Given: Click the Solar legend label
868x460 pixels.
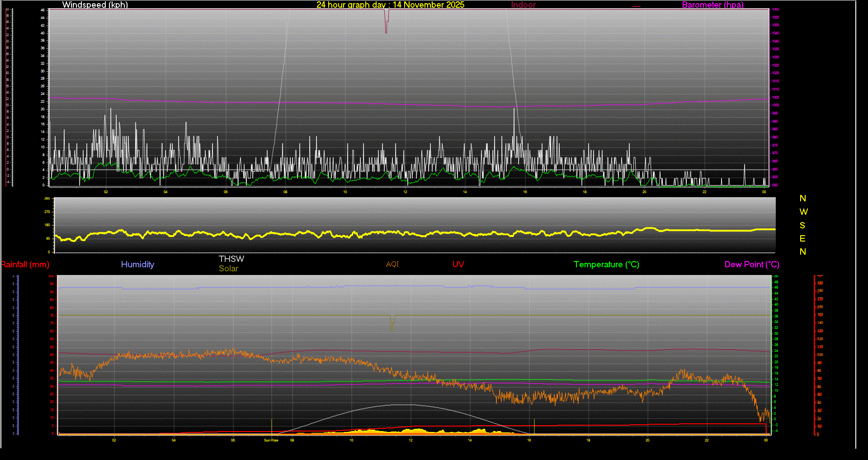Looking at the screenshot, I should point(228,268).
